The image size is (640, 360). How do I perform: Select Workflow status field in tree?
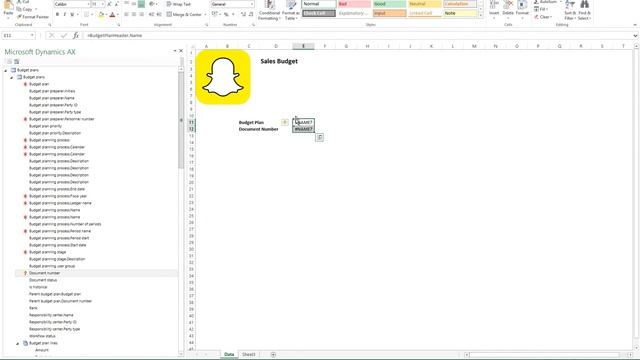click(42, 336)
